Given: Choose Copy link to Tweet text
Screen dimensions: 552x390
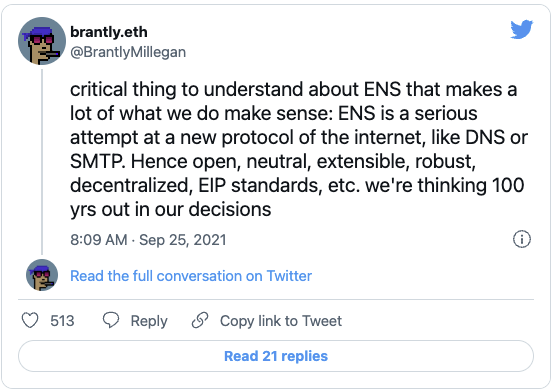Looking at the screenshot, I should [281, 321].
